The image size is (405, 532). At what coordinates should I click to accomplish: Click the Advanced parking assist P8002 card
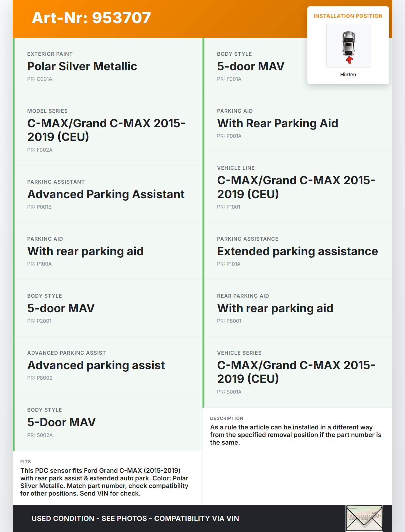pos(108,365)
